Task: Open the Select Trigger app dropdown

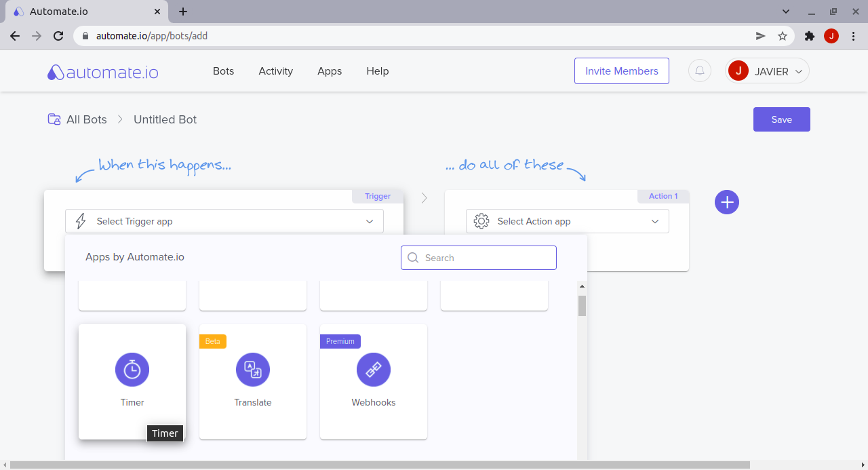Action: tap(224, 221)
